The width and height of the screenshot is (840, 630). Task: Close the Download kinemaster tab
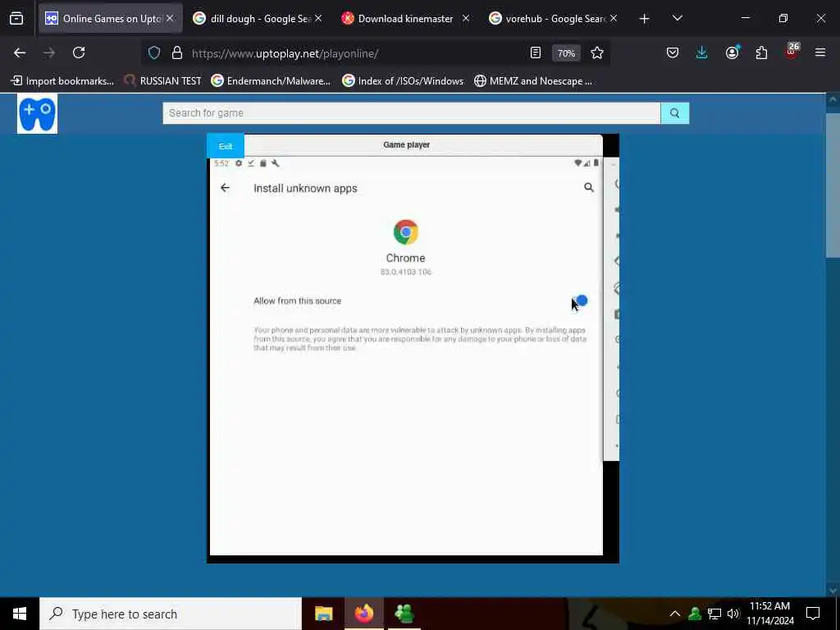tap(466, 18)
